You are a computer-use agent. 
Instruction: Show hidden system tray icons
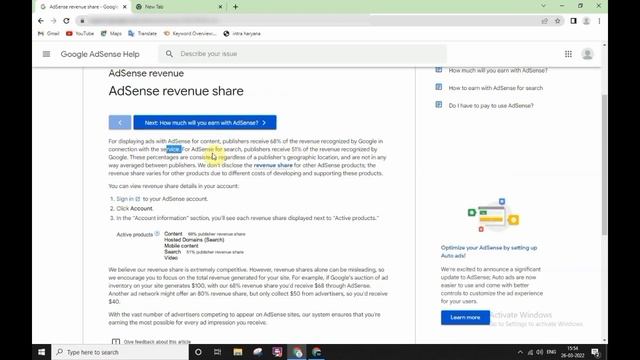point(520,352)
